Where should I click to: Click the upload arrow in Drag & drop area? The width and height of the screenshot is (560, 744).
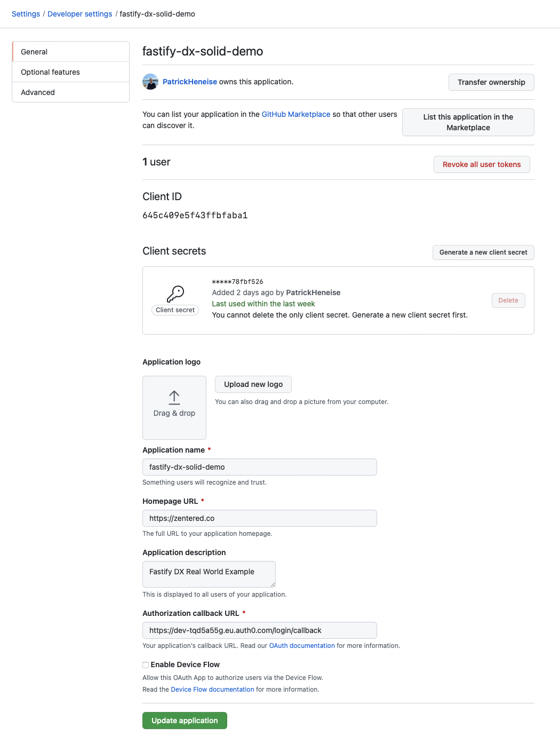(x=174, y=398)
